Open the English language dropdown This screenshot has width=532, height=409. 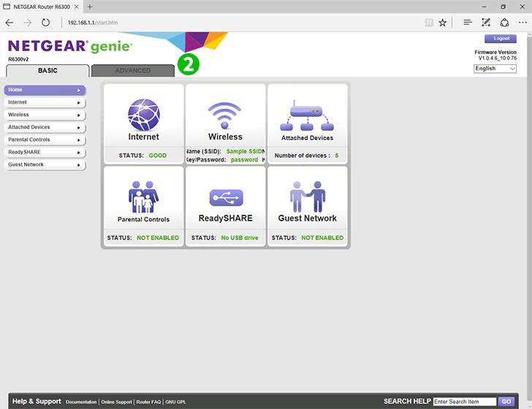pyautogui.click(x=495, y=69)
